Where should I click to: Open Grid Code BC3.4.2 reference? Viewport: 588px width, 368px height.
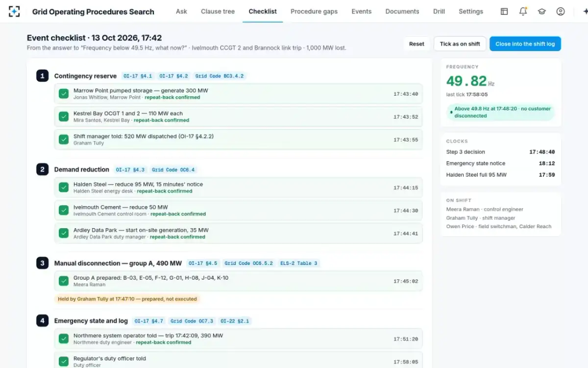(x=219, y=76)
